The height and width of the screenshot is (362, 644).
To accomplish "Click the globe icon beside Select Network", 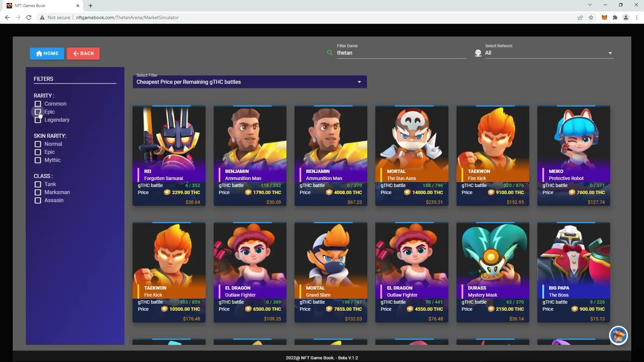I will (478, 53).
